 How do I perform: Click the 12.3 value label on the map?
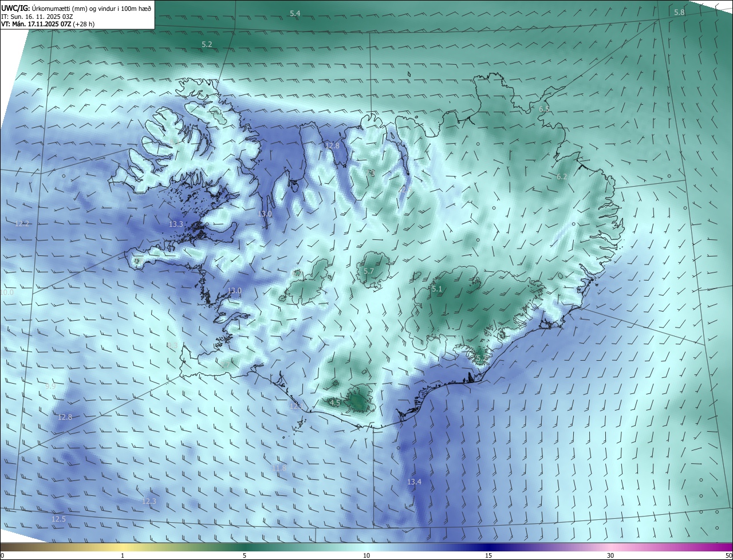coord(149,501)
